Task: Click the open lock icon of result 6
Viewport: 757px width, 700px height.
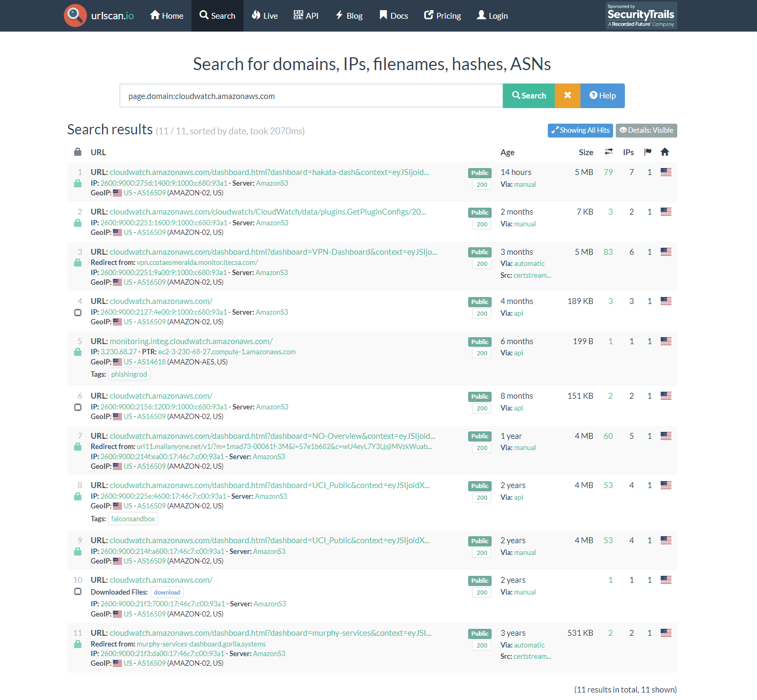Action: (x=78, y=407)
